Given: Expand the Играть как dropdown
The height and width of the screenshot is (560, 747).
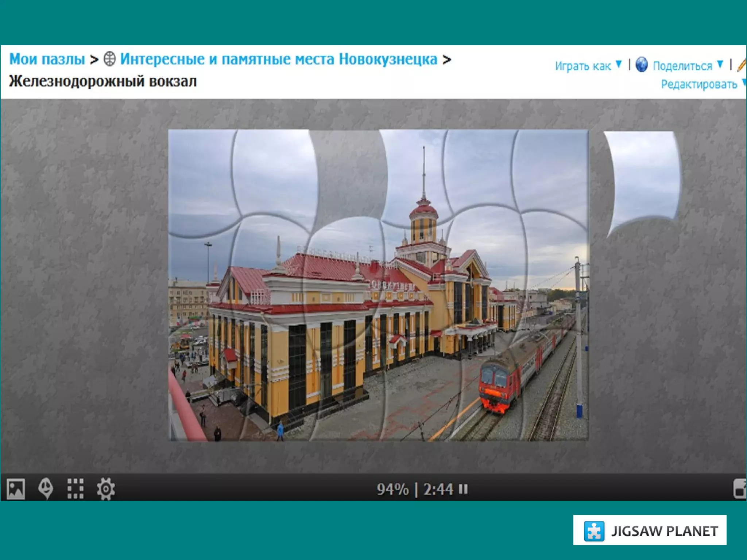Looking at the screenshot, I should pyautogui.click(x=588, y=66).
